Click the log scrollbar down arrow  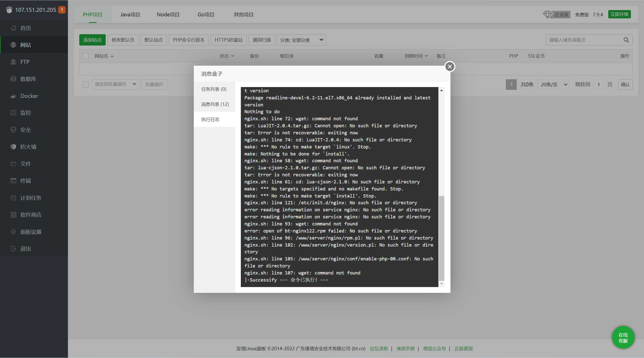pyautogui.click(x=441, y=284)
